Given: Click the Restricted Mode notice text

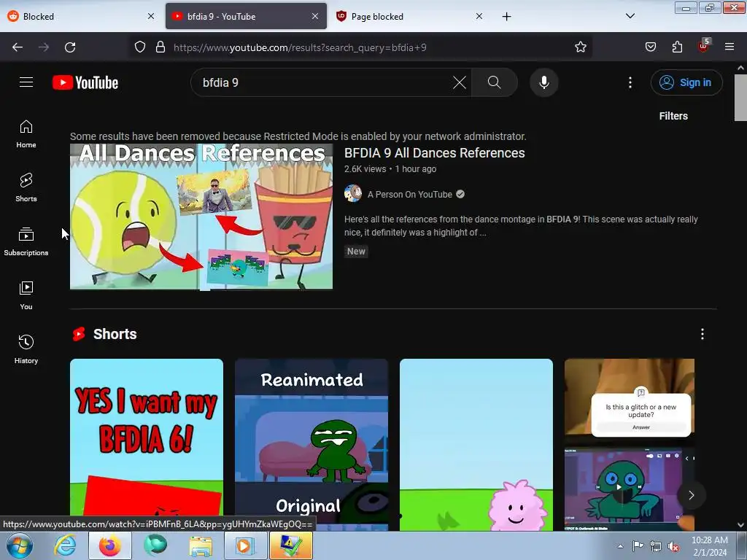Looking at the screenshot, I should [298, 136].
